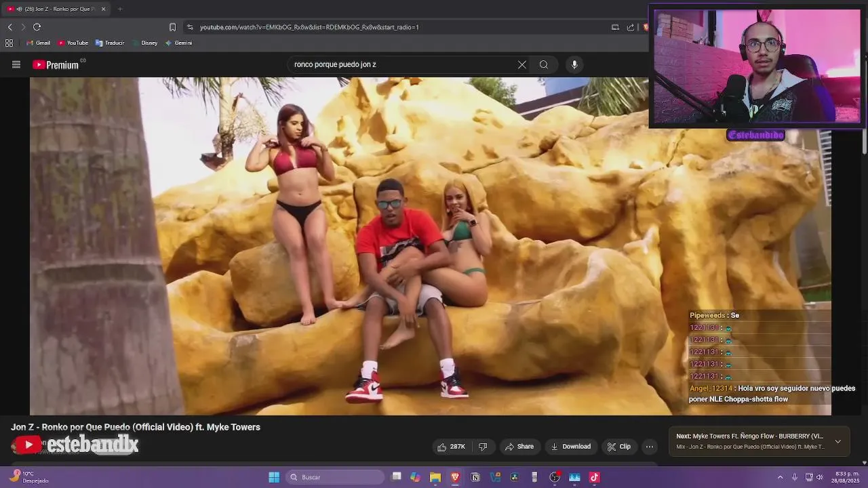This screenshot has height=488, width=868.
Task: Create a Clip of the video
Action: click(619, 447)
